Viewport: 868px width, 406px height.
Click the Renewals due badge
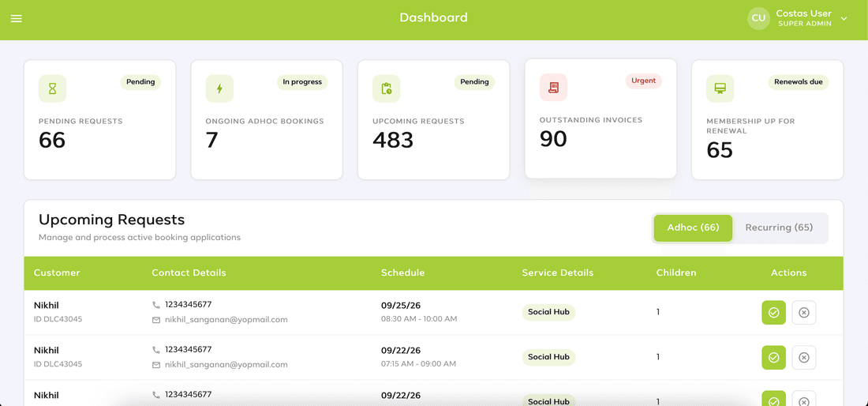click(x=799, y=82)
